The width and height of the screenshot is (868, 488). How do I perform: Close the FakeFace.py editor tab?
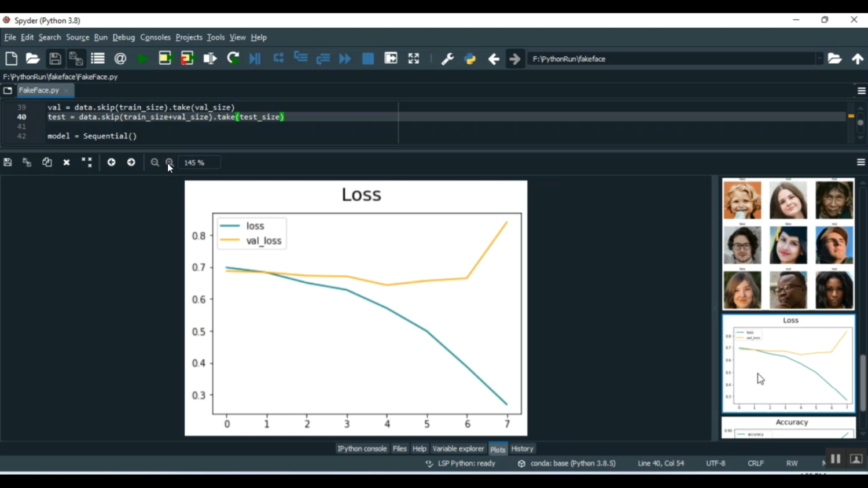67,90
